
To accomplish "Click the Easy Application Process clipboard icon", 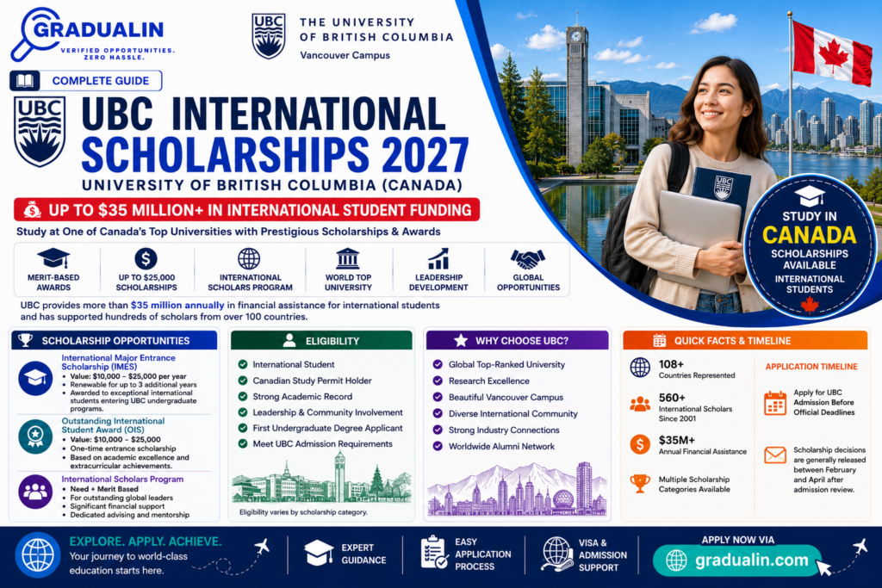I will coord(434,554).
